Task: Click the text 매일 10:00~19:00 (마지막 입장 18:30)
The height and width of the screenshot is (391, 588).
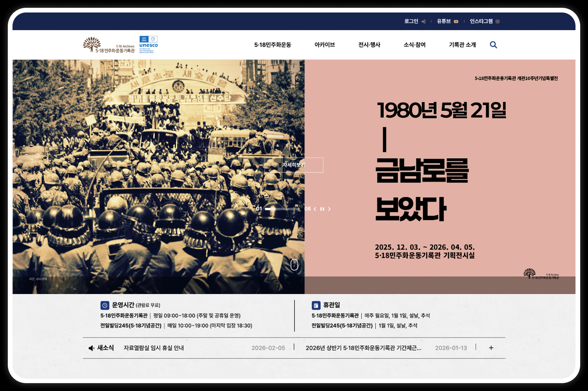Action: tap(210, 326)
